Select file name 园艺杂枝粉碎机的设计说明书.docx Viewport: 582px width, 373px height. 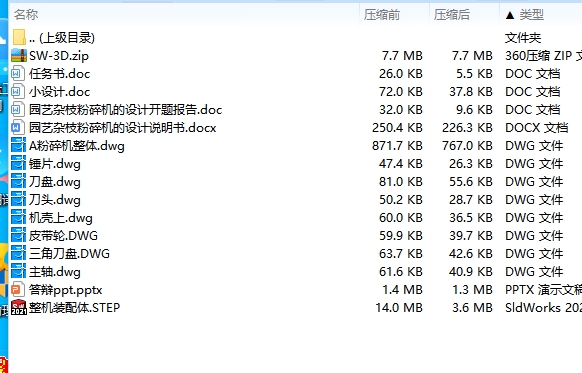click(x=122, y=128)
